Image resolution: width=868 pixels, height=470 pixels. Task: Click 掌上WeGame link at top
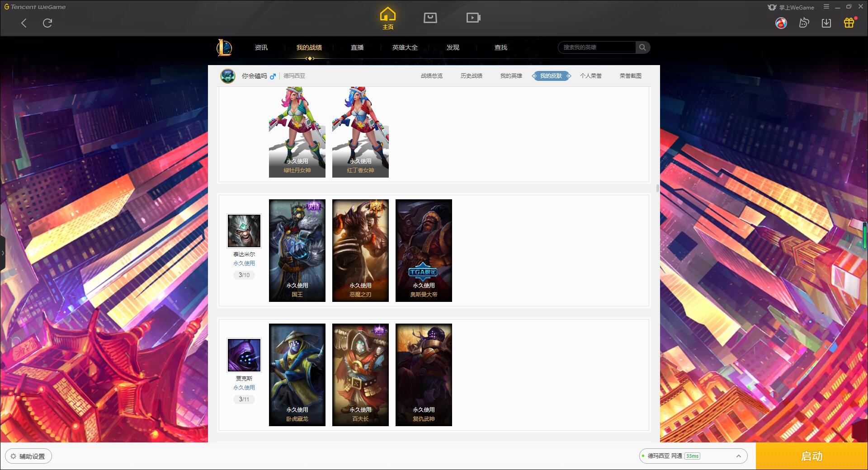click(x=791, y=7)
